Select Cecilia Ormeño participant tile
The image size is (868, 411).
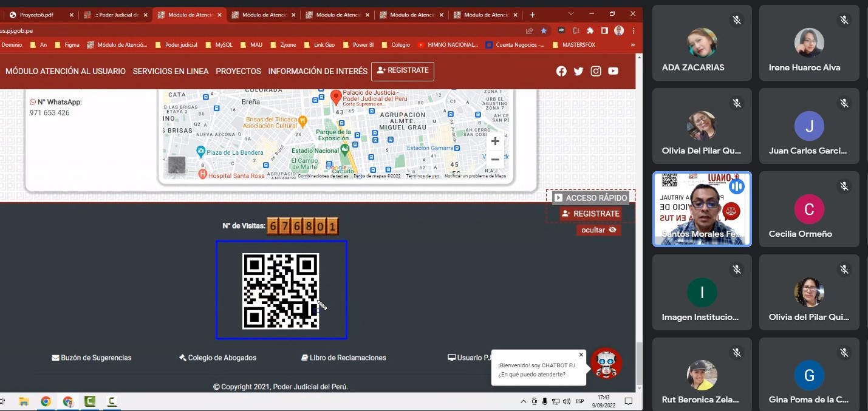point(809,209)
